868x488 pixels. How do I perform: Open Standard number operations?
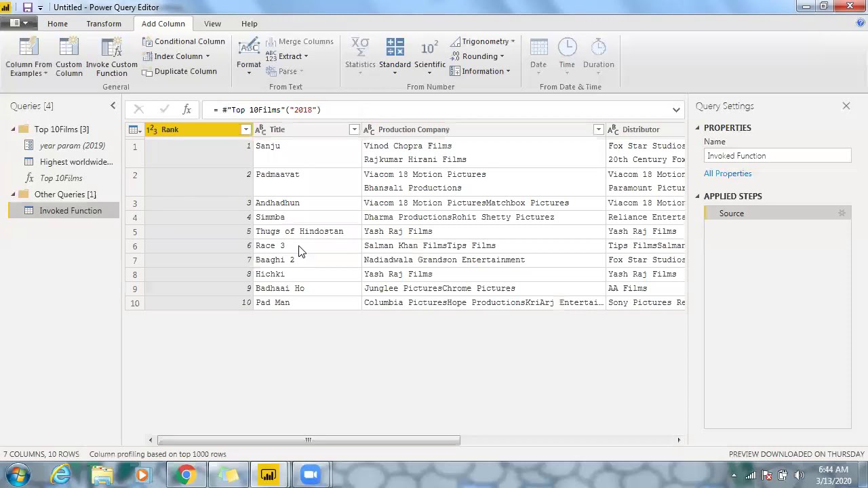pyautogui.click(x=395, y=57)
